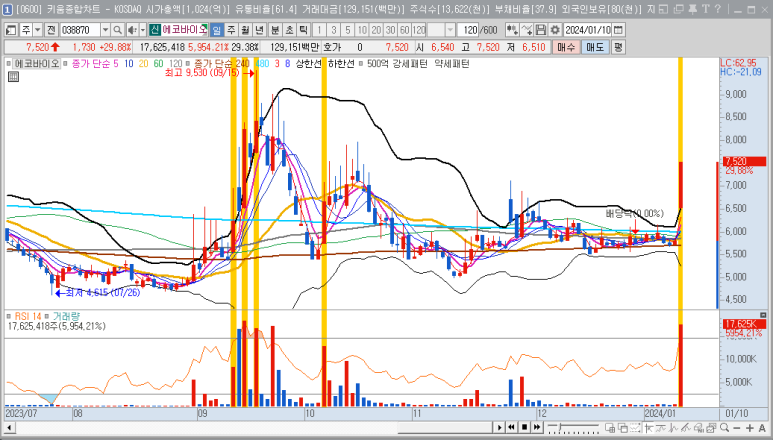This screenshot has width=773, height=440.
Task: Open the stock code 038870 dropdown
Action: tap(105, 30)
